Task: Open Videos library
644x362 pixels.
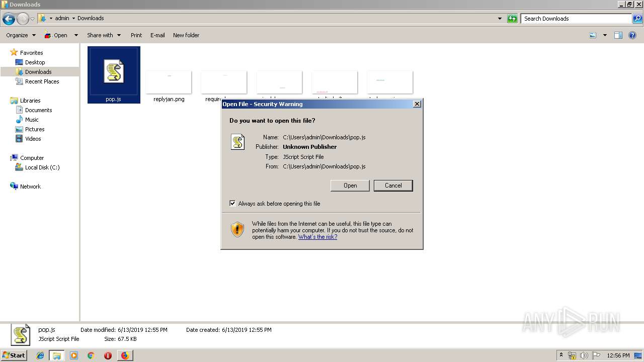Action: [x=33, y=139]
